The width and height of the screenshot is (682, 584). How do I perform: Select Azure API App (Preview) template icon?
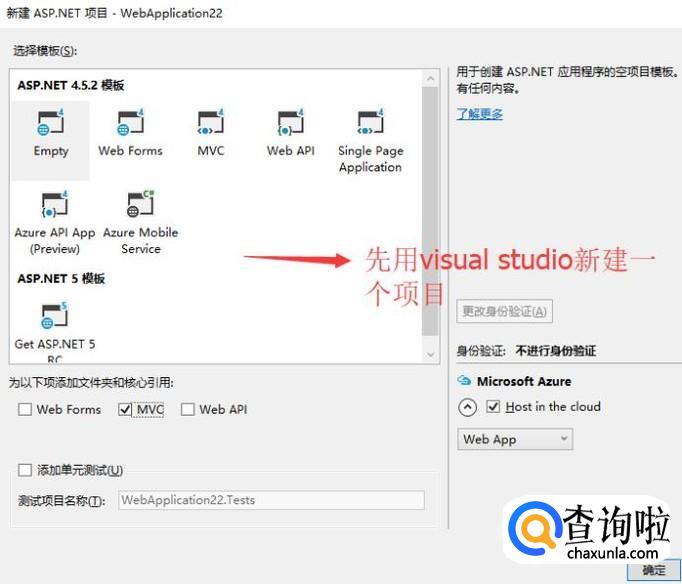tap(55, 204)
